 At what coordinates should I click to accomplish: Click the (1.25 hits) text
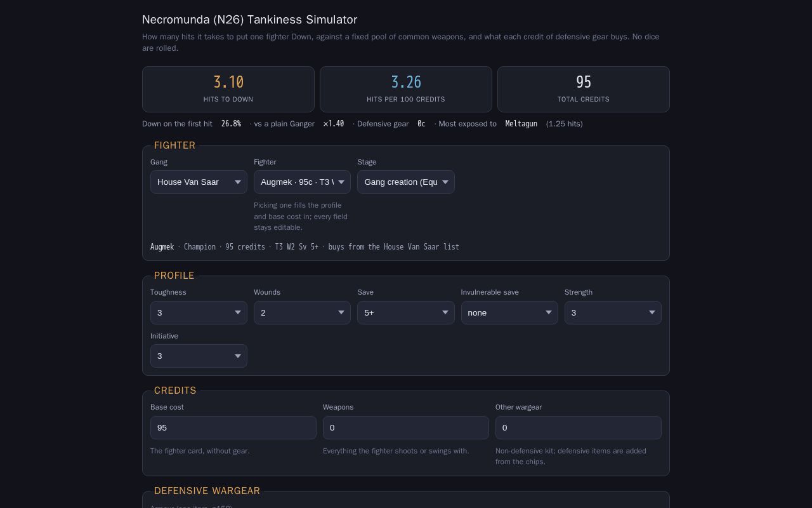pos(564,124)
